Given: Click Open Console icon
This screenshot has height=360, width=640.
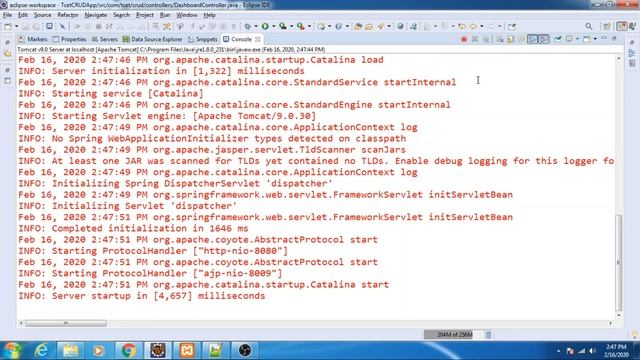Looking at the screenshot, I should (x=587, y=39).
